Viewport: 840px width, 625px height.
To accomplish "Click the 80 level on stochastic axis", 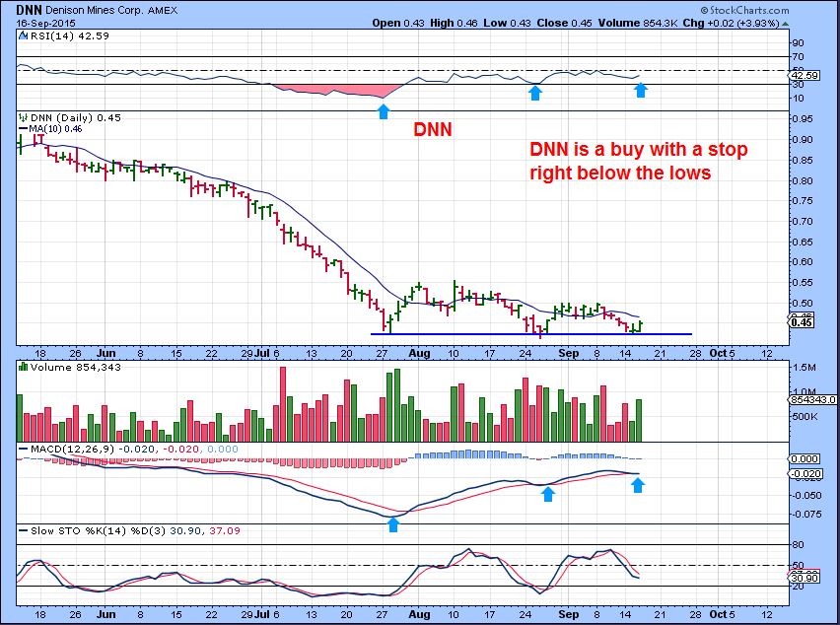I will point(798,545).
